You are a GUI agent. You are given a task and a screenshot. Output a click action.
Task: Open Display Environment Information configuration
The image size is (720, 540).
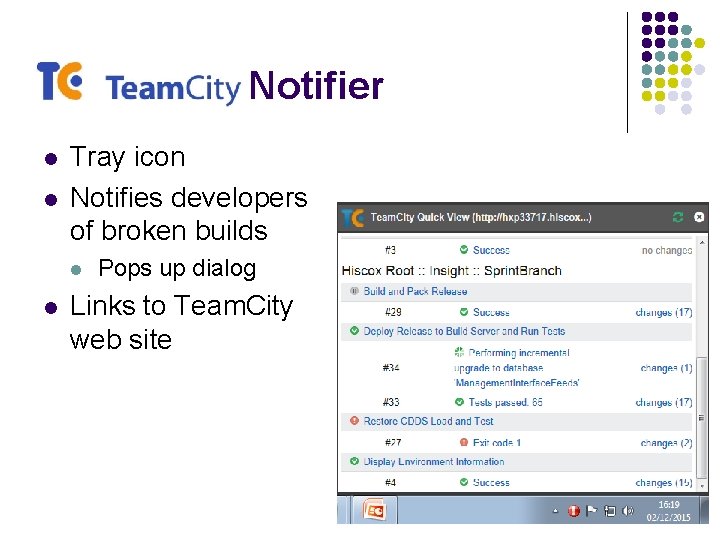[x=434, y=461]
